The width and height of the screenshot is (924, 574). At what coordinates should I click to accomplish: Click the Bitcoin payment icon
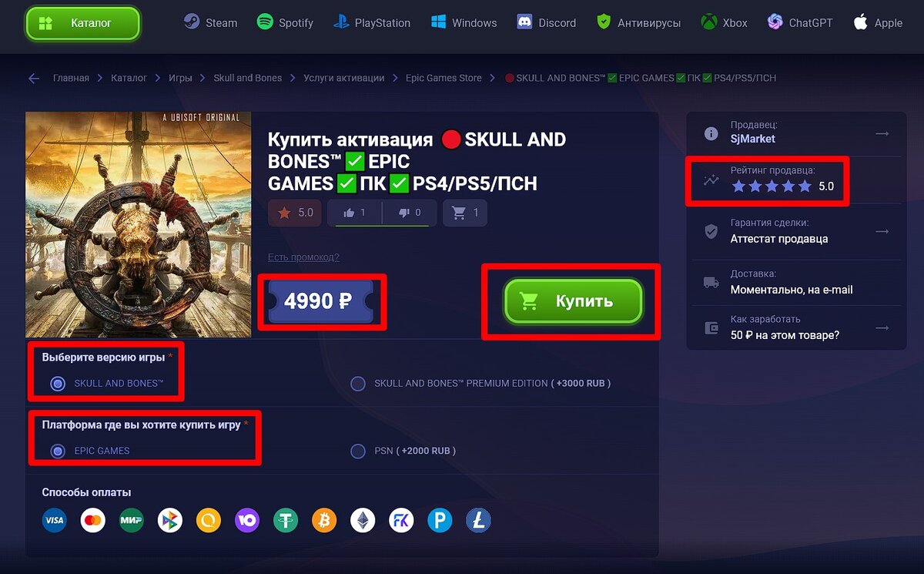(324, 521)
